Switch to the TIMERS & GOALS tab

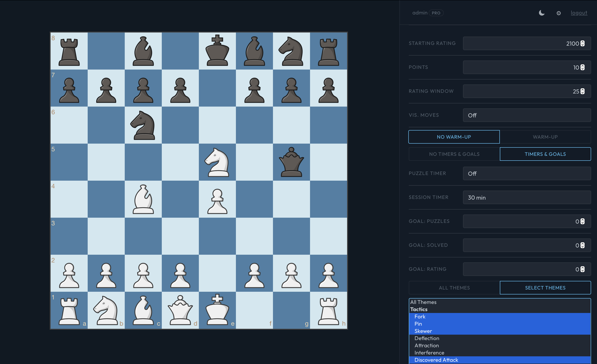(x=545, y=154)
